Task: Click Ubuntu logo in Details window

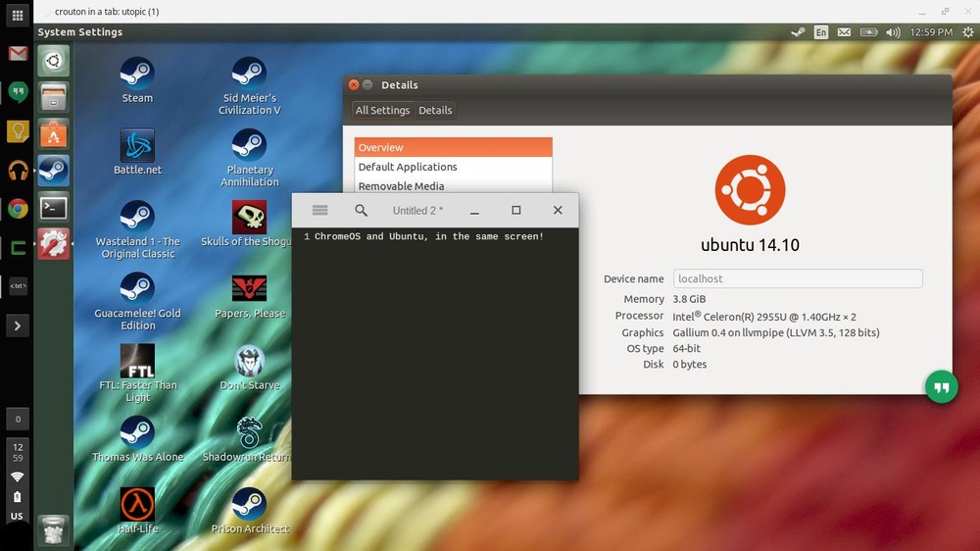Action: coord(750,189)
